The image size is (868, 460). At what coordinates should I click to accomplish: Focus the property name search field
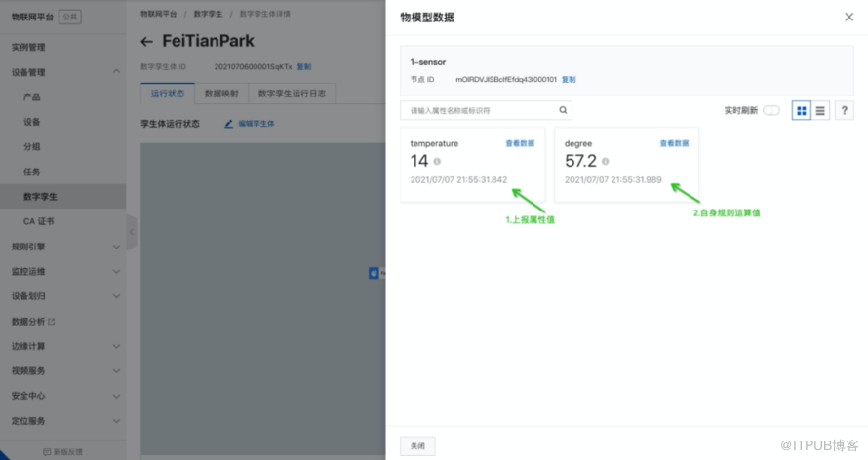478,111
